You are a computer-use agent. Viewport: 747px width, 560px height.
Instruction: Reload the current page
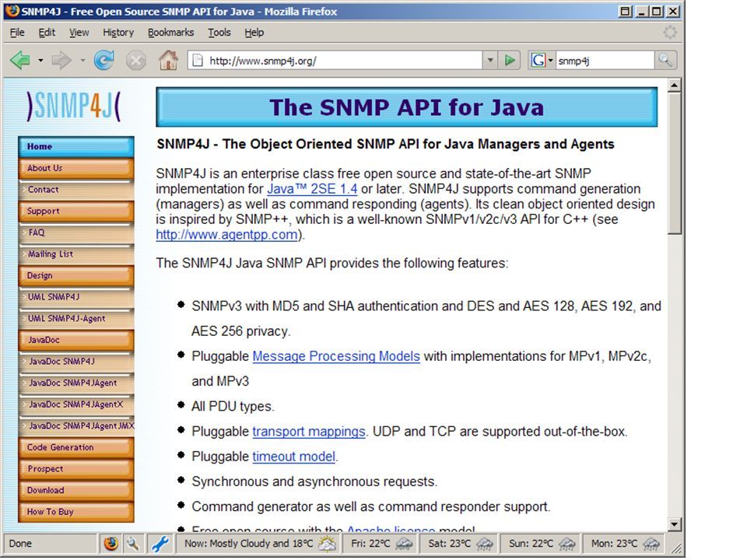103,61
